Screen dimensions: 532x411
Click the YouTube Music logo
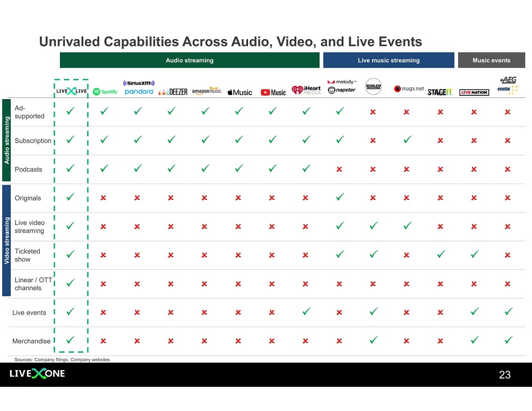point(273,92)
